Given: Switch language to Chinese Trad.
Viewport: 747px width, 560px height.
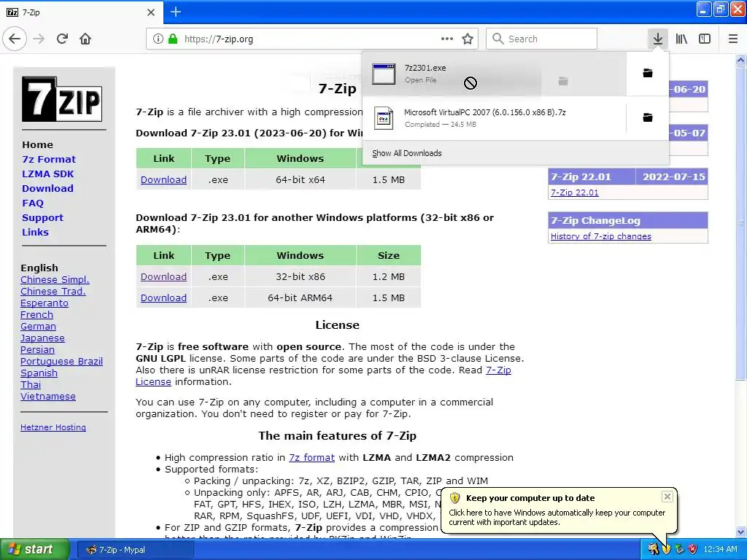Looking at the screenshot, I should tap(53, 291).
